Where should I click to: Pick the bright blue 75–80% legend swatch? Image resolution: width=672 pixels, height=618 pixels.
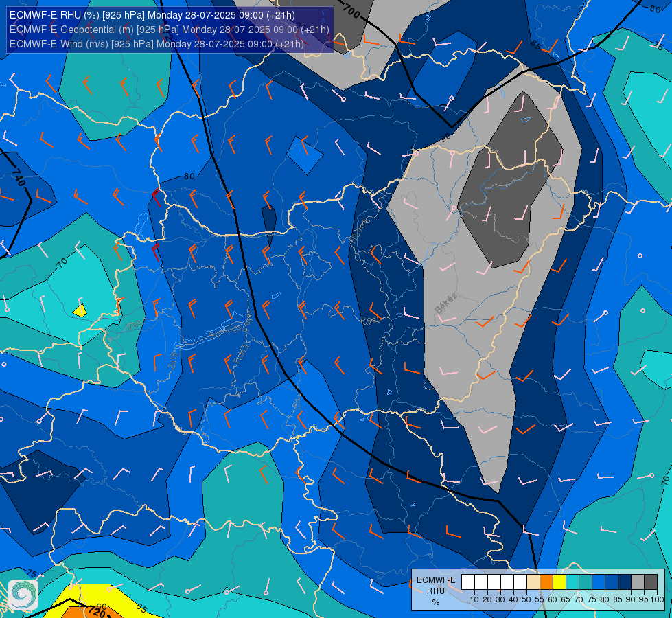pos(599,582)
